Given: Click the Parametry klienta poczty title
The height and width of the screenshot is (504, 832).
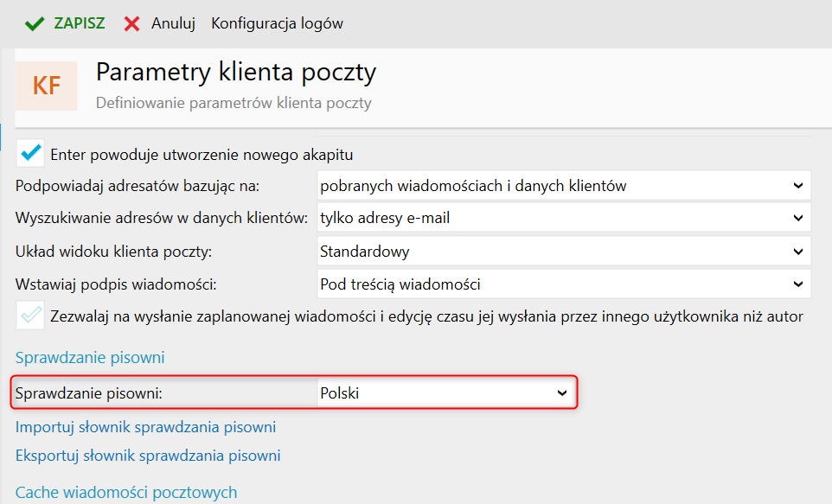Looking at the screenshot, I should (x=235, y=72).
